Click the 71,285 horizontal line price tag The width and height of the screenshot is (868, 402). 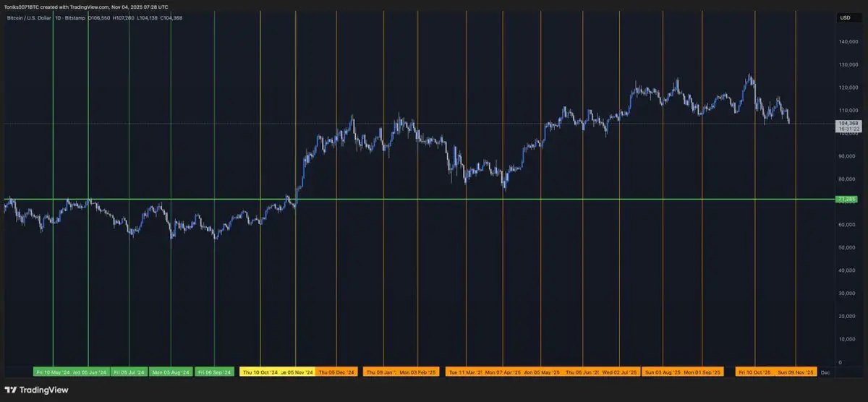coord(846,199)
